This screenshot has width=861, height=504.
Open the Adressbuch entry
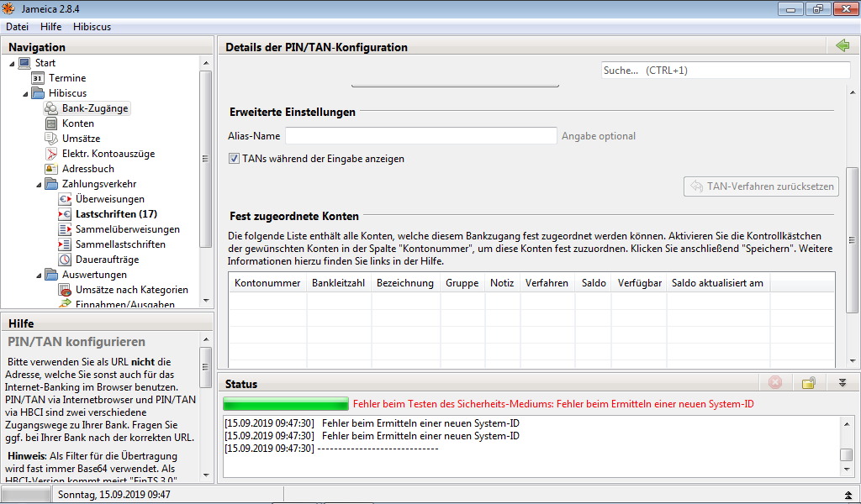(87, 169)
